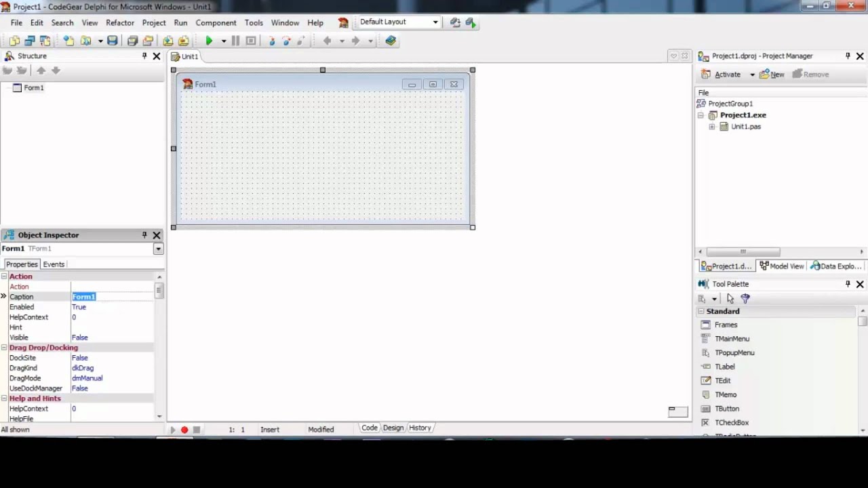Click the Program Reset stop icon
Viewport: 868px width, 488px height.
[250, 41]
